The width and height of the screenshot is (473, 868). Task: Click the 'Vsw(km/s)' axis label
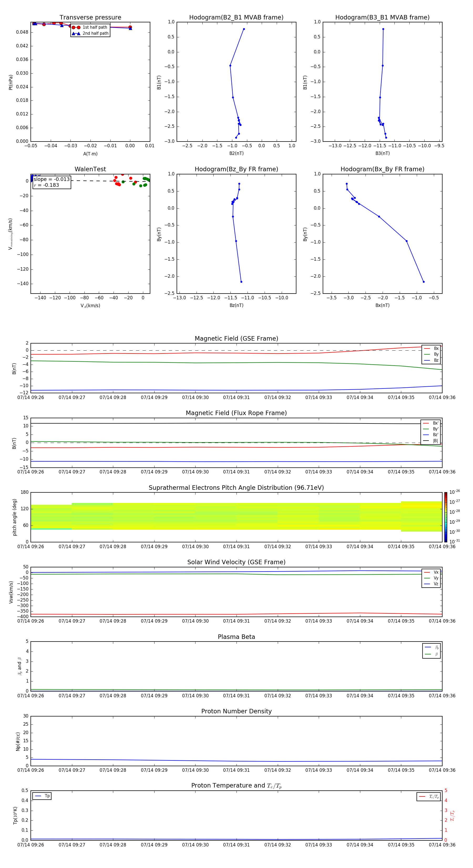click(x=11, y=592)
